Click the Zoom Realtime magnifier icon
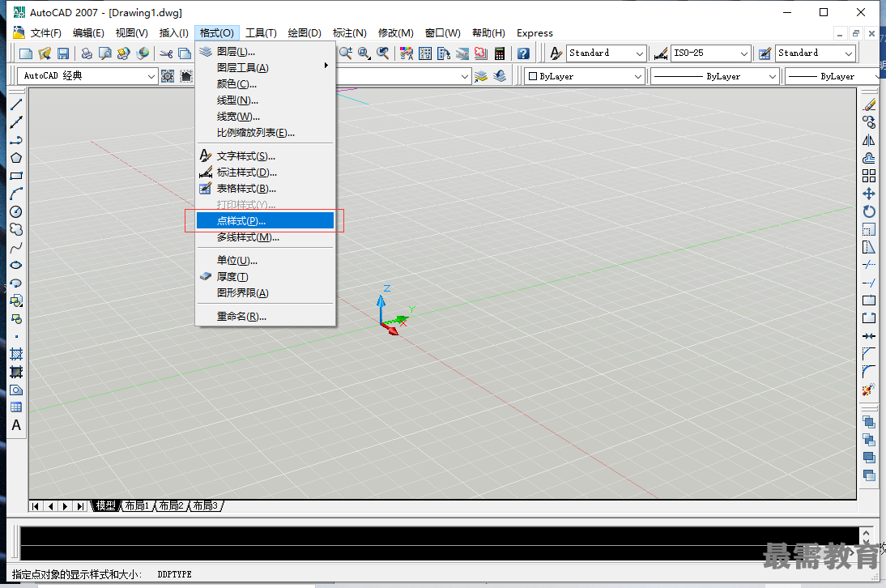The height and width of the screenshot is (588, 886). (x=346, y=53)
